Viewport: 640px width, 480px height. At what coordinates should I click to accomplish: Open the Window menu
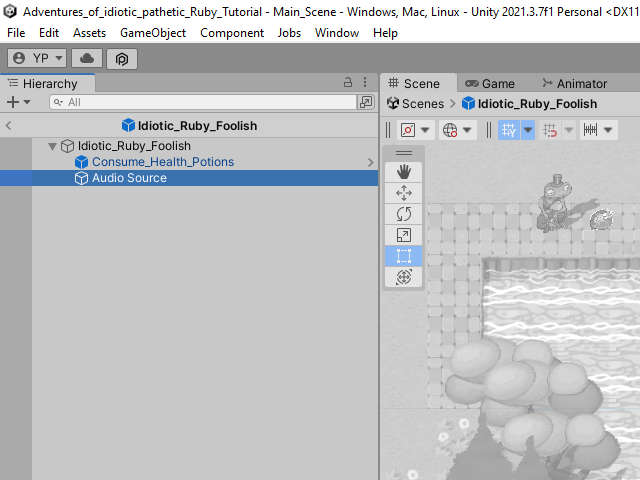[x=337, y=33]
